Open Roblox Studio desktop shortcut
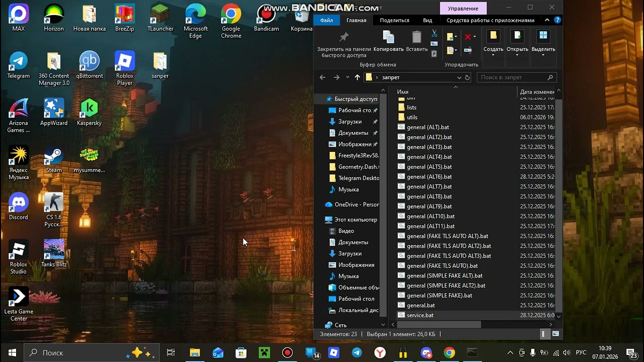 pos(19,257)
